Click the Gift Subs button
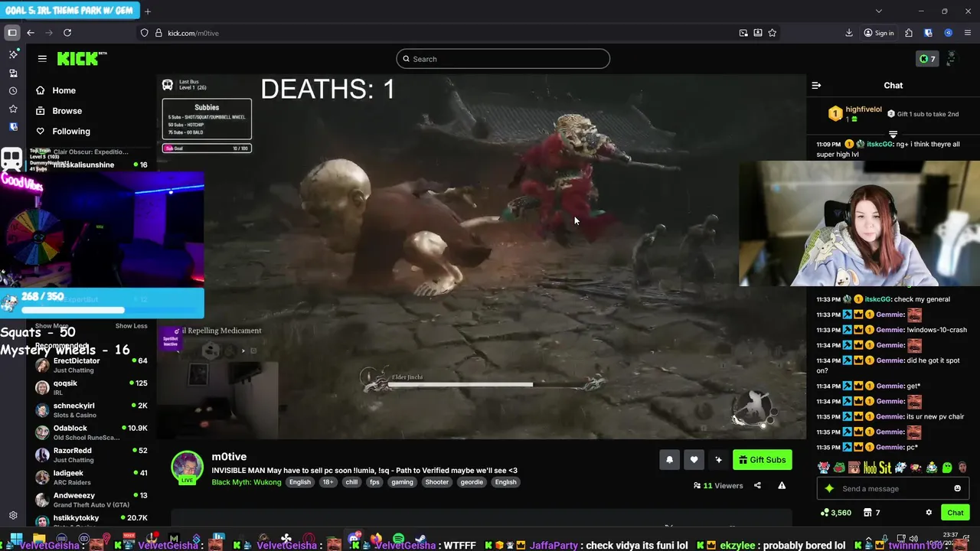The width and height of the screenshot is (980, 551). click(763, 459)
